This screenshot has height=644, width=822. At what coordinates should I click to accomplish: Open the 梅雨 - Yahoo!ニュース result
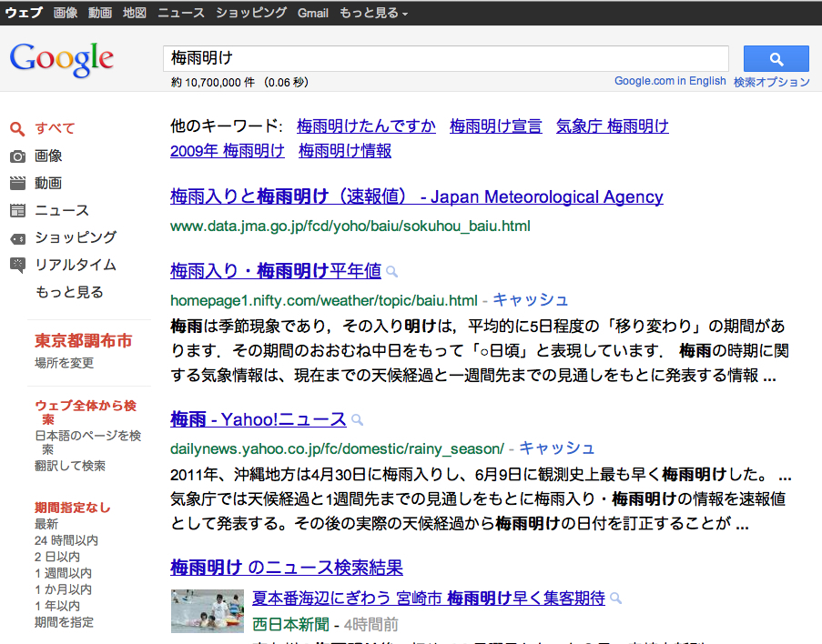pos(259,419)
